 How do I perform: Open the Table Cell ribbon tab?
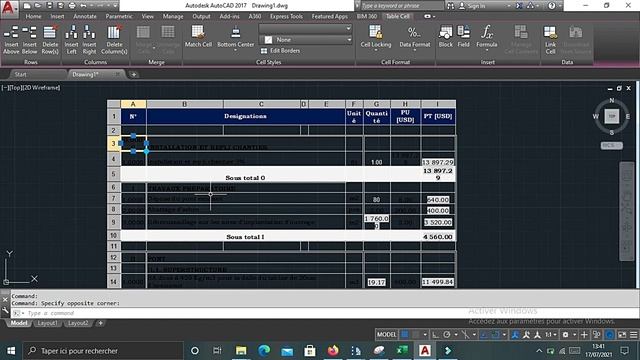tap(398, 16)
